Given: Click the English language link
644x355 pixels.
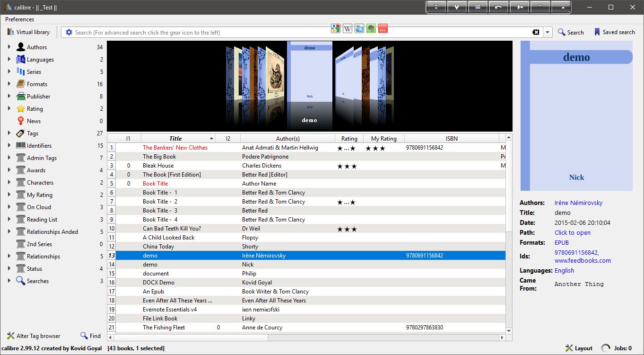Looking at the screenshot, I should tap(564, 270).
